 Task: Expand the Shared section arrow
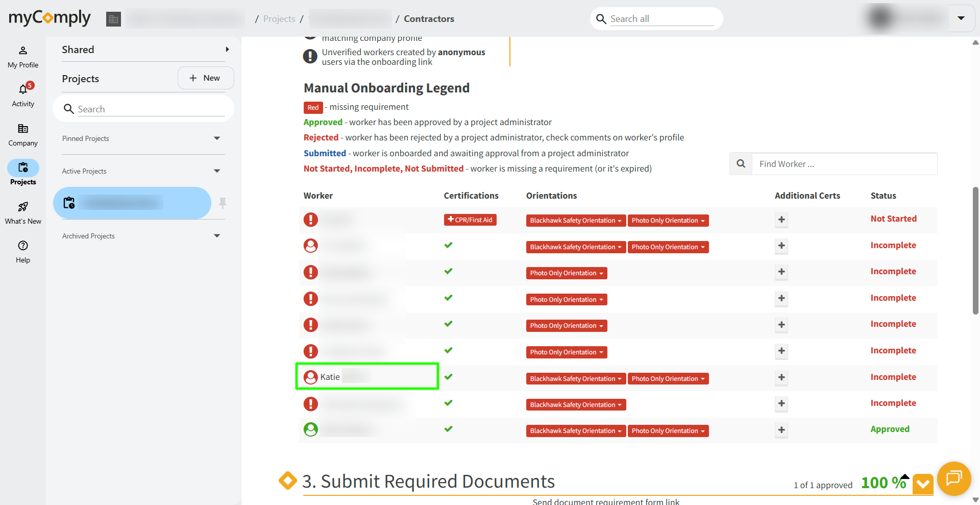click(227, 50)
